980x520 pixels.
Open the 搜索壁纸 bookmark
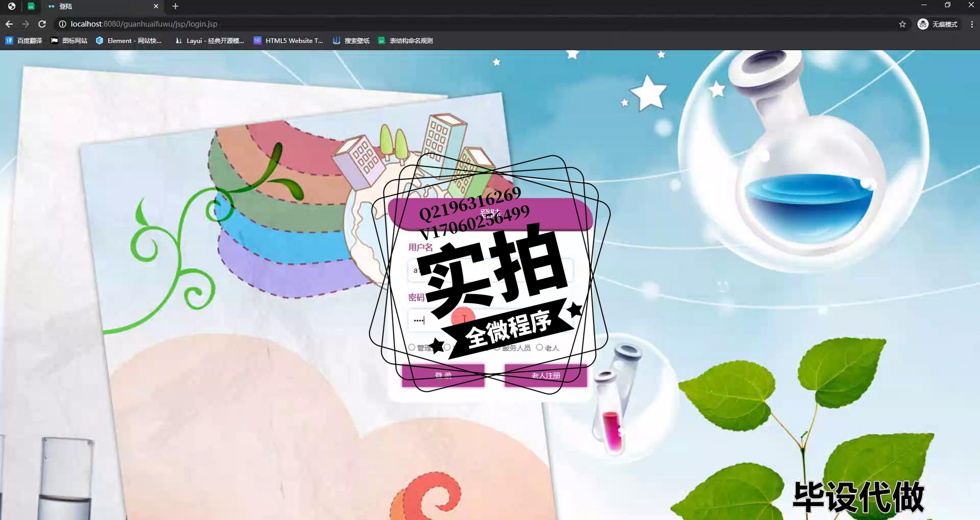(351, 40)
